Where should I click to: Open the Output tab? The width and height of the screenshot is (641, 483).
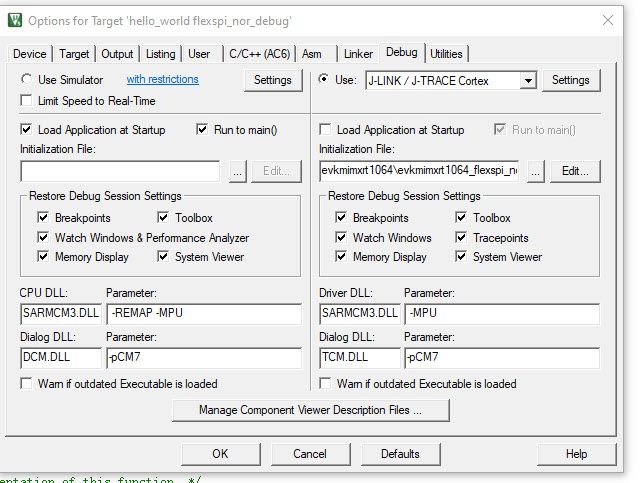pos(117,54)
